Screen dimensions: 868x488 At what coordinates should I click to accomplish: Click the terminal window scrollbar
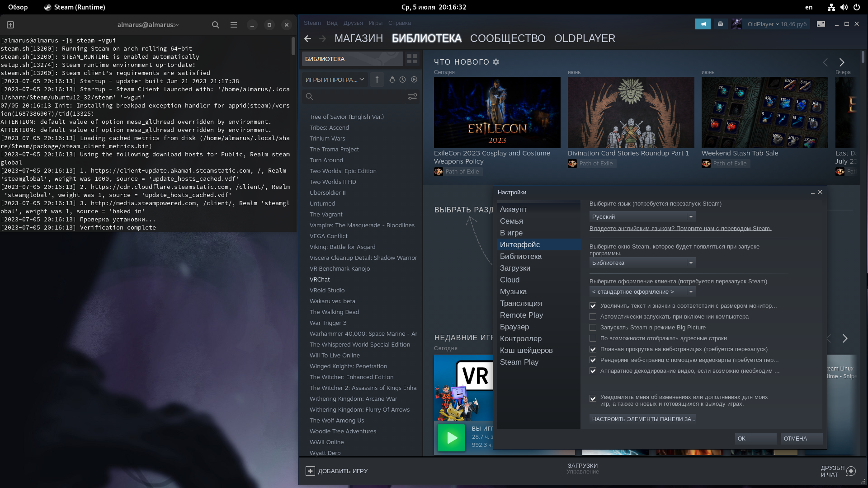(293, 47)
